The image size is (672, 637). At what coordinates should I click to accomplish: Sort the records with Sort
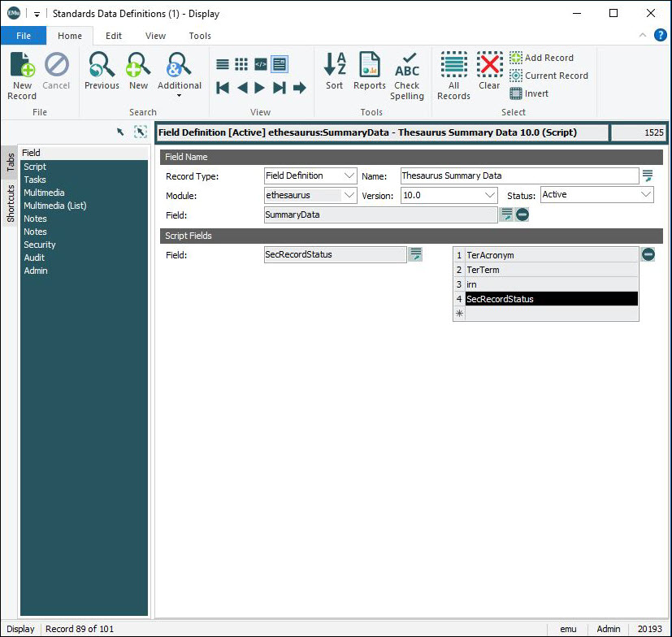(335, 71)
